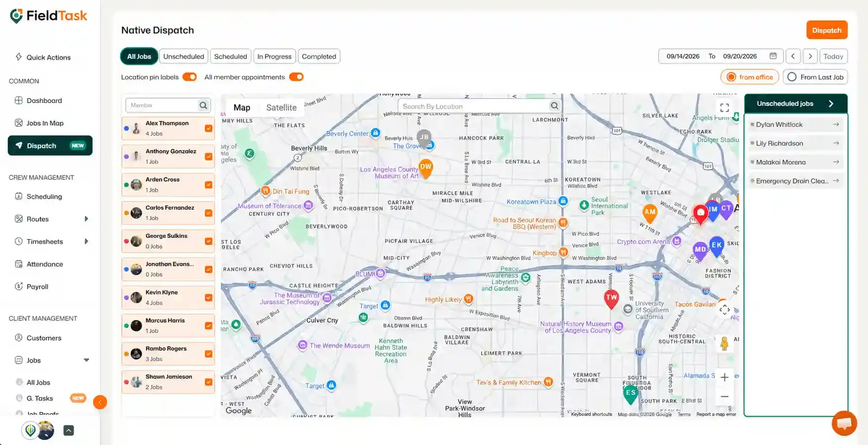This screenshot has height=445, width=868.
Task: Open Jobs In Map sidebar item
Action: [45, 123]
